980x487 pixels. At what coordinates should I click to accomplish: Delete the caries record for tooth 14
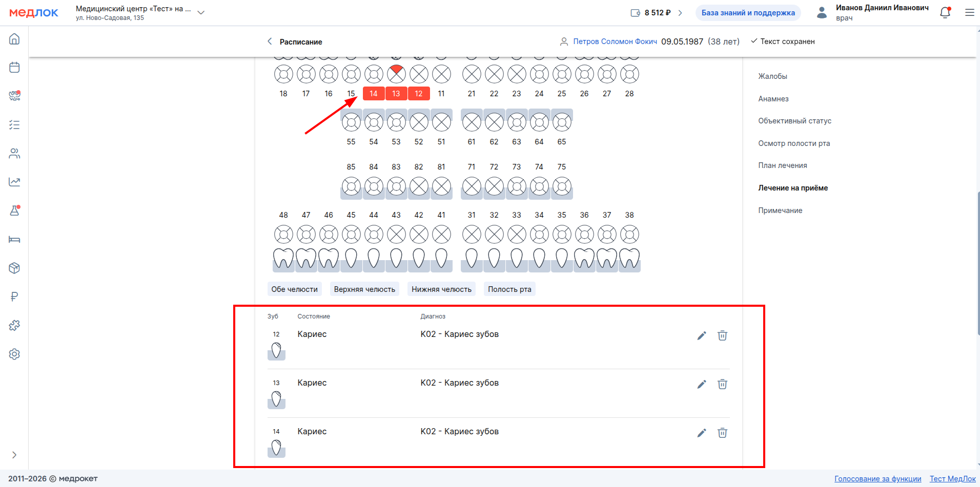click(x=722, y=433)
